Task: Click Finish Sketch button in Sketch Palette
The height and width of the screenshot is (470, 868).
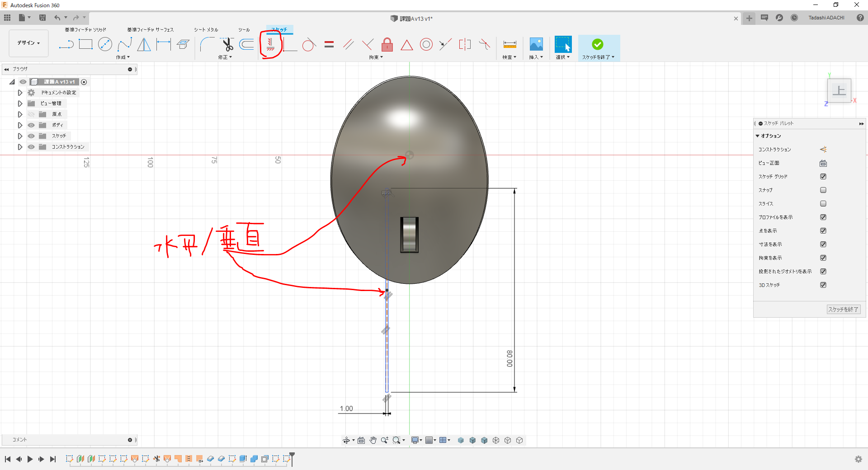Action: point(843,310)
